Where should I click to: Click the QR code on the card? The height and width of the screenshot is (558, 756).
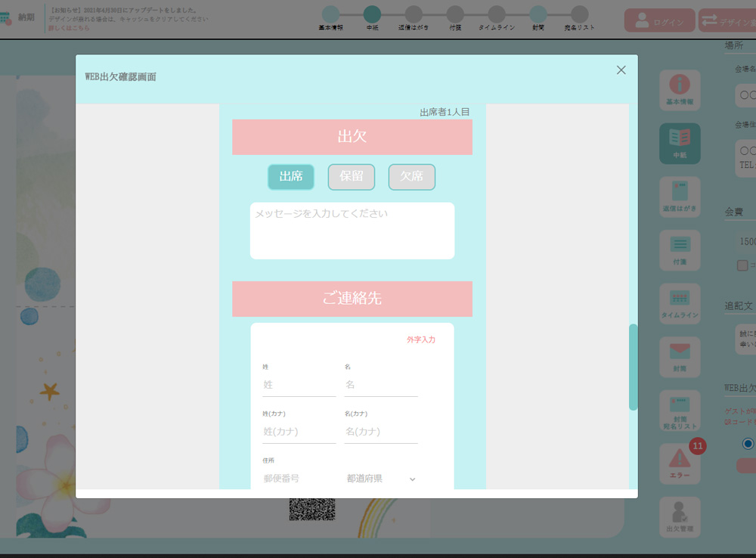tap(312, 510)
